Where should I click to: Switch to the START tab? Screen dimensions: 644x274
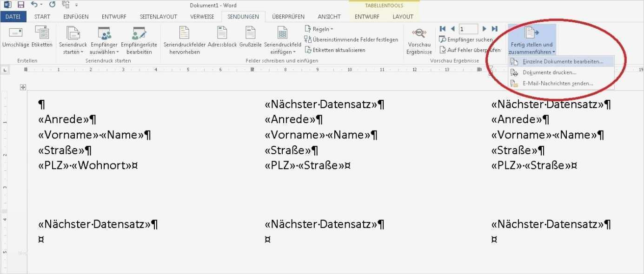(42, 17)
